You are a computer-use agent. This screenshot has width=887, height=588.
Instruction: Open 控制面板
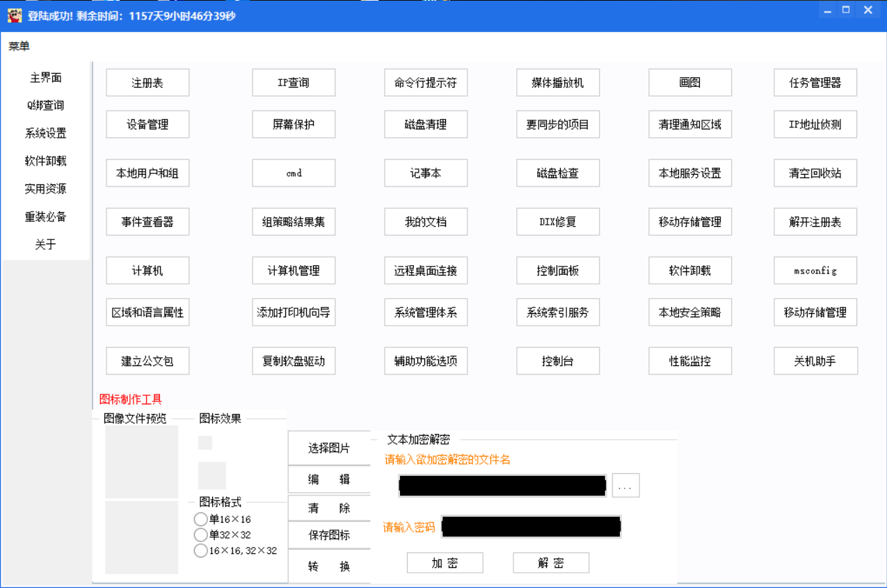pos(558,271)
